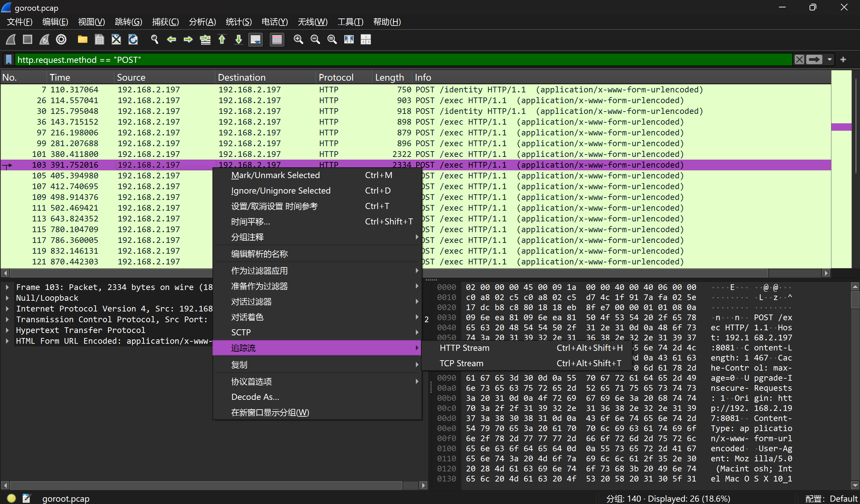860x504 pixels.
Task: Choose 在新窗口显示分组(W)
Action: pyautogui.click(x=317, y=413)
